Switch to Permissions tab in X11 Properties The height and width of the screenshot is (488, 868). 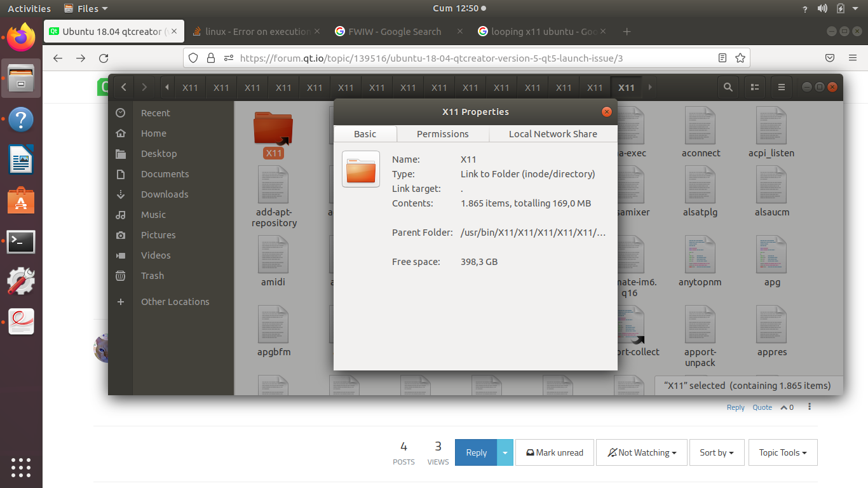point(442,134)
